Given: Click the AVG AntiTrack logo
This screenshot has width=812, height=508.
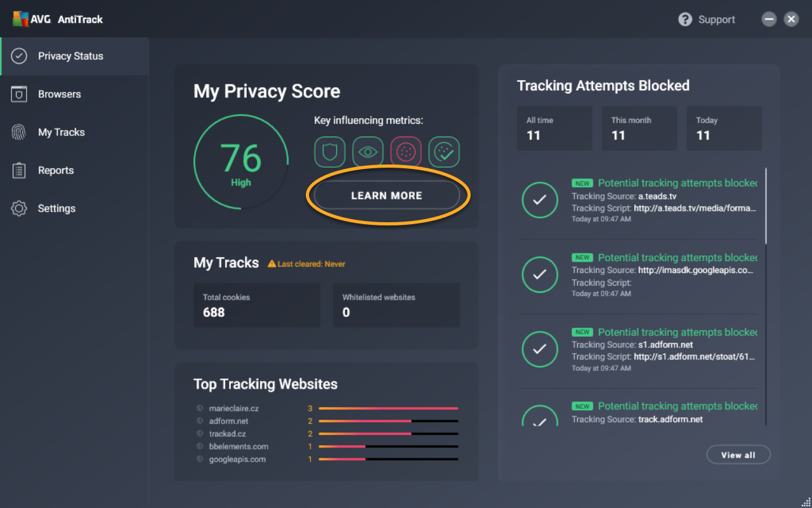Looking at the screenshot, I should click(x=57, y=19).
